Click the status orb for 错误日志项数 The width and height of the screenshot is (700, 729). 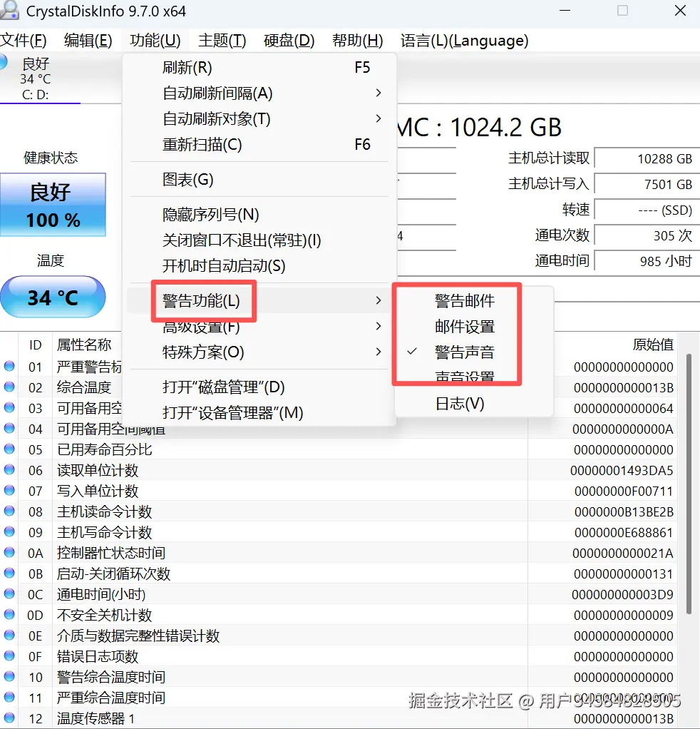pos(9,656)
